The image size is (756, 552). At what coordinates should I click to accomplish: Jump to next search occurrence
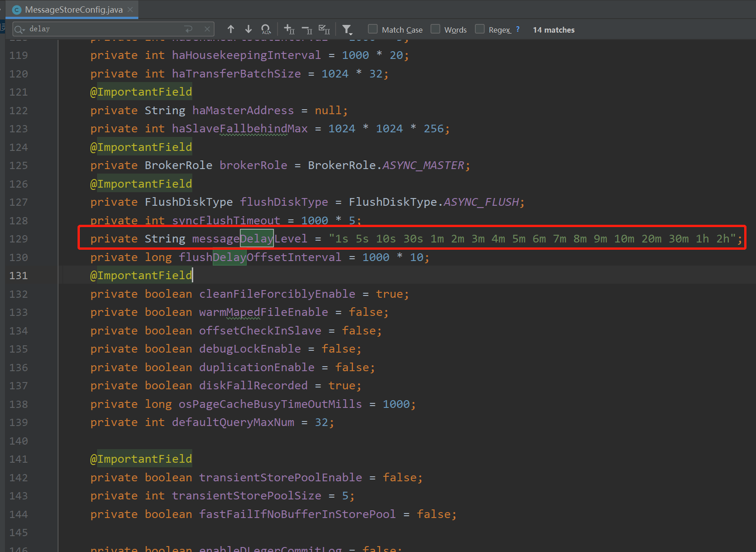point(249,29)
